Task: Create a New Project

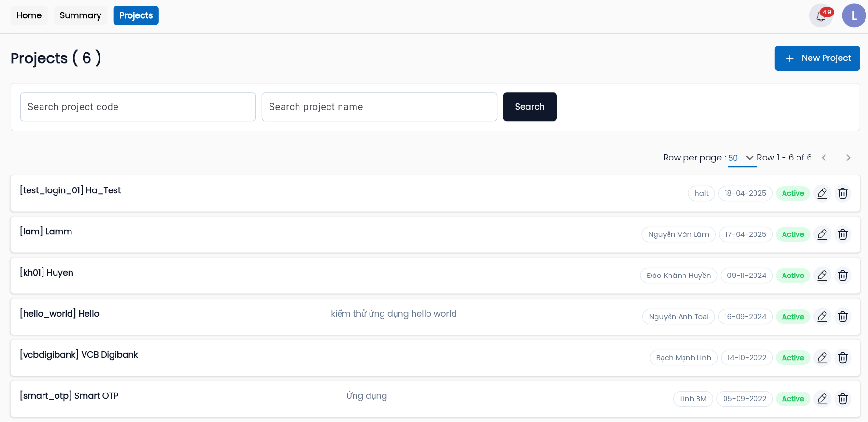Action: pyautogui.click(x=817, y=58)
